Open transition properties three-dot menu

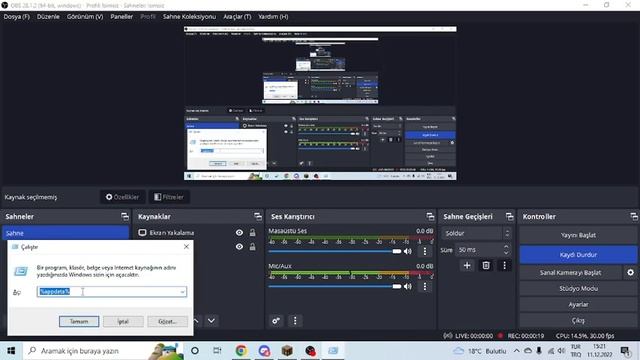click(x=504, y=266)
